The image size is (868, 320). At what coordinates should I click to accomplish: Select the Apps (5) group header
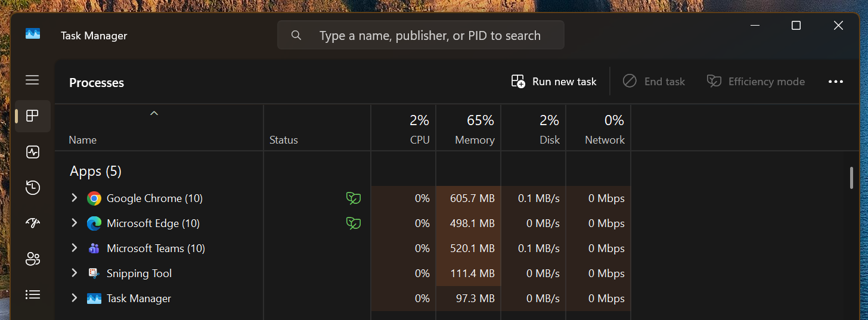tap(95, 172)
